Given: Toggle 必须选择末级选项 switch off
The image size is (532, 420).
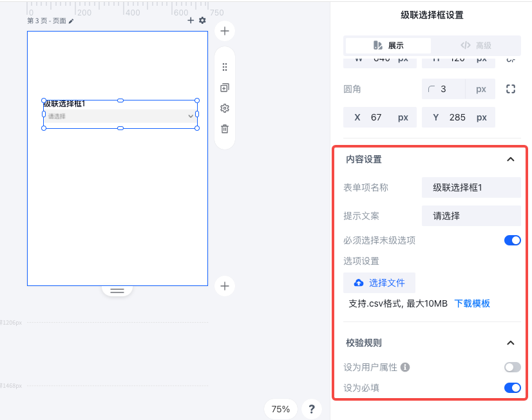Looking at the screenshot, I should point(512,240).
